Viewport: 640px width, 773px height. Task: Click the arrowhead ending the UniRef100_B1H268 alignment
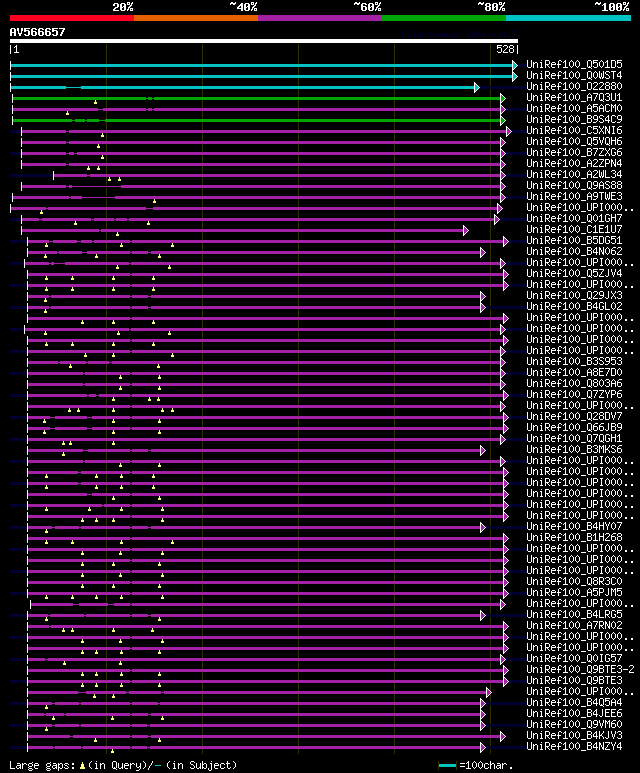point(506,538)
